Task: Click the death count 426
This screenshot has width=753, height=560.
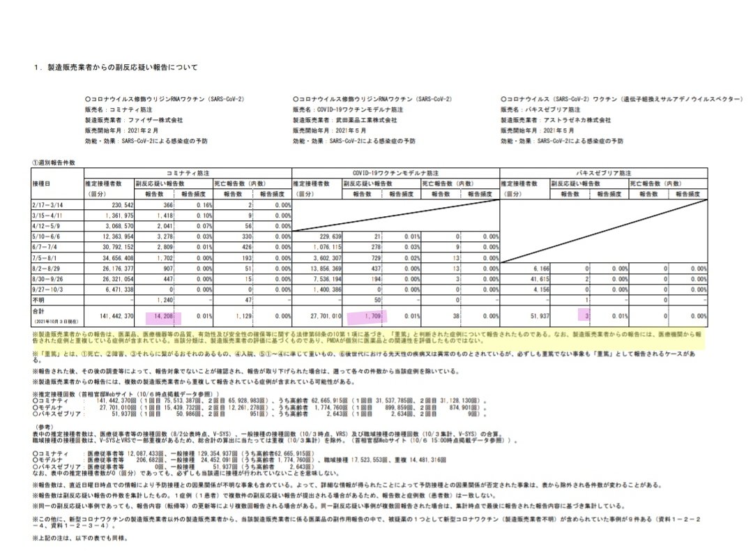Action: pos(247,247)
